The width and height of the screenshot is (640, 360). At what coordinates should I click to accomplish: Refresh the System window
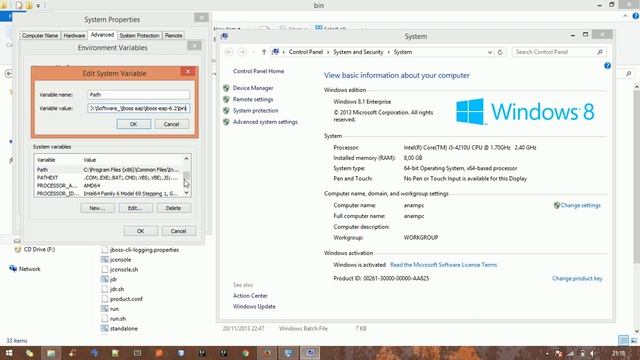(500, 52)
